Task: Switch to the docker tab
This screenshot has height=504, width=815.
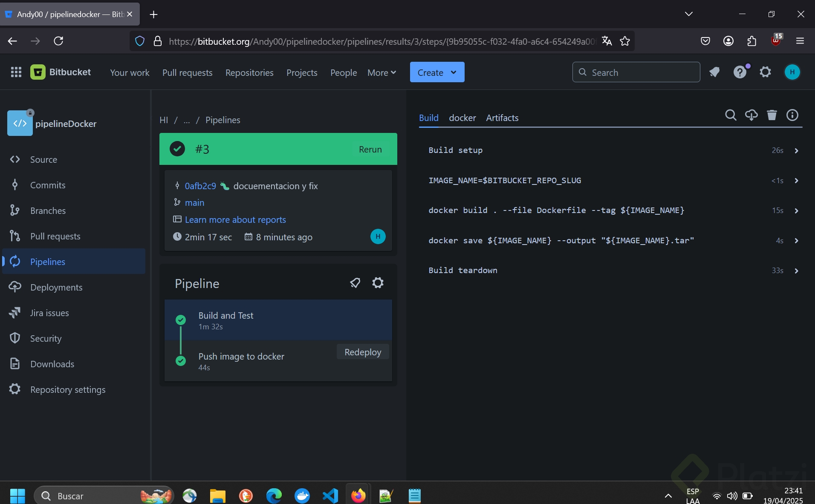Action: point(462,118)
